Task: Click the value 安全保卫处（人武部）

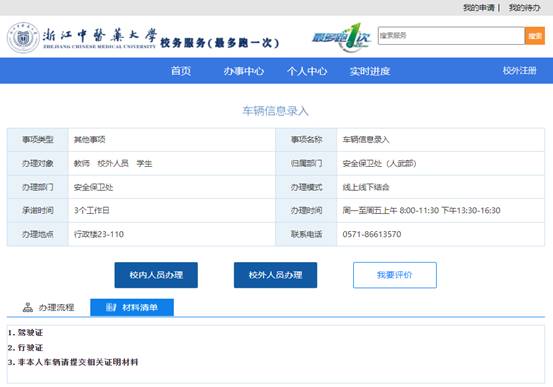Action: (379, 163)
